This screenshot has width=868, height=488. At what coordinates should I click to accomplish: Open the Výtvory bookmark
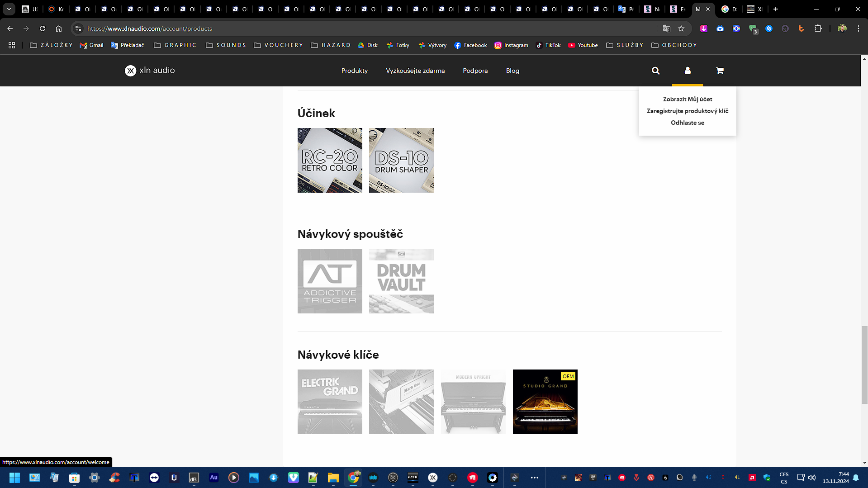point(432,45)
